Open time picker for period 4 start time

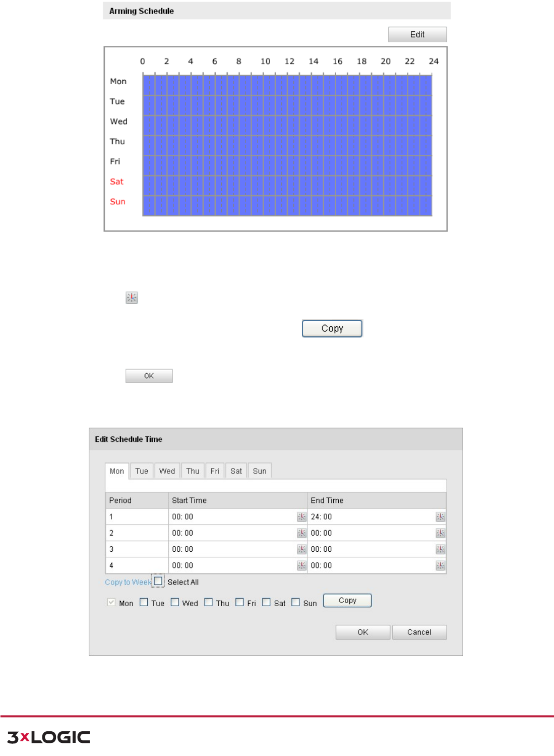coord(301,565)
